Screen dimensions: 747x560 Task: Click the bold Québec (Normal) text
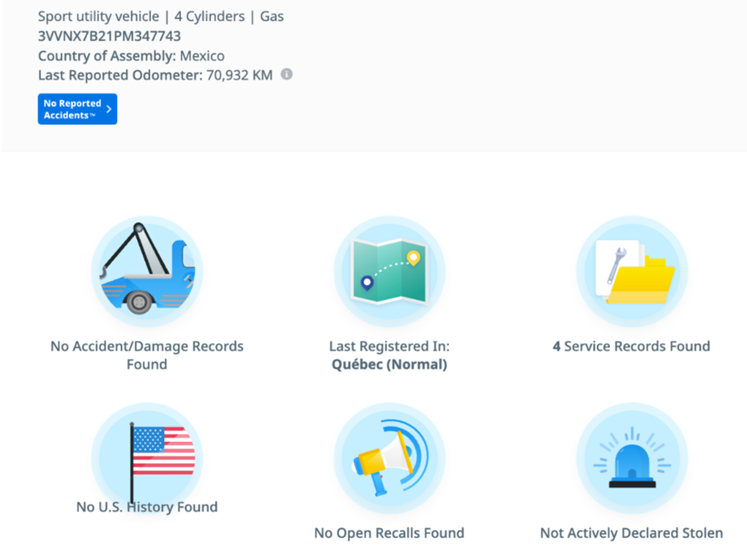[389, 365]
